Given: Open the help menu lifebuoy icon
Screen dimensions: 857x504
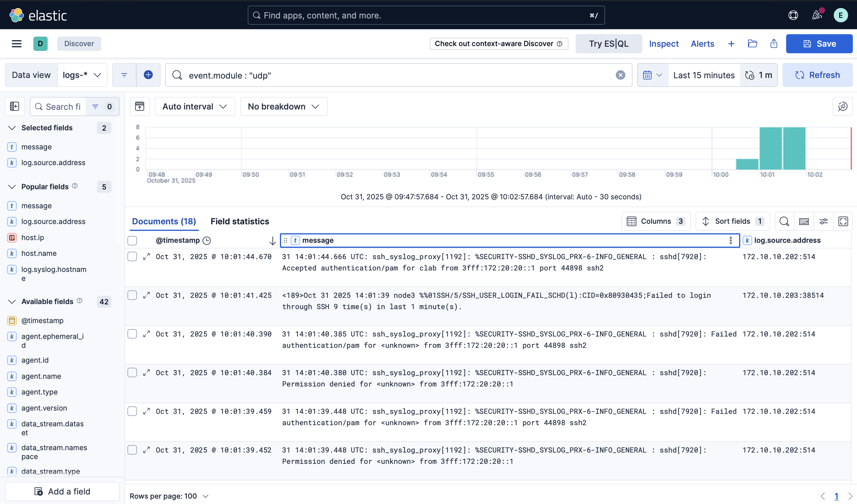Looking at the screenshot, I should (793, 15).
